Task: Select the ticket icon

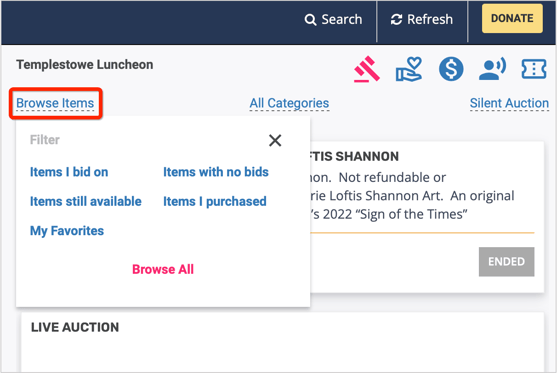Action: point(534,69)
